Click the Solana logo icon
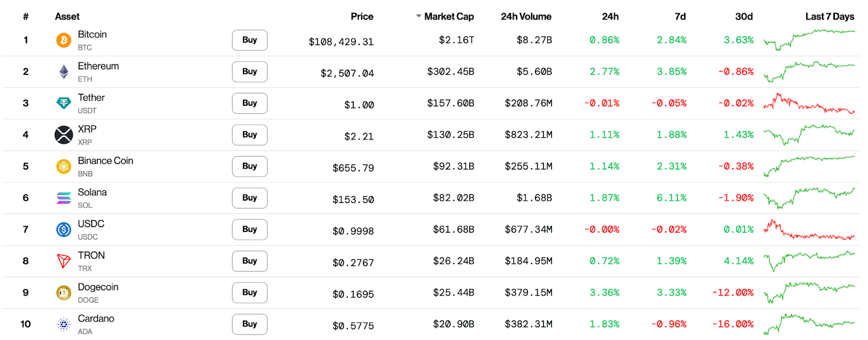 click(63, 198)
